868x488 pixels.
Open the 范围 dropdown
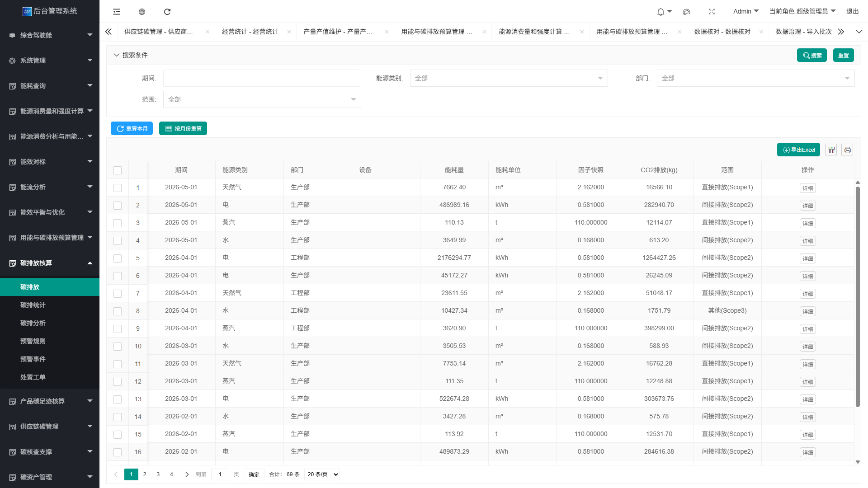click(x=262, y=99)
